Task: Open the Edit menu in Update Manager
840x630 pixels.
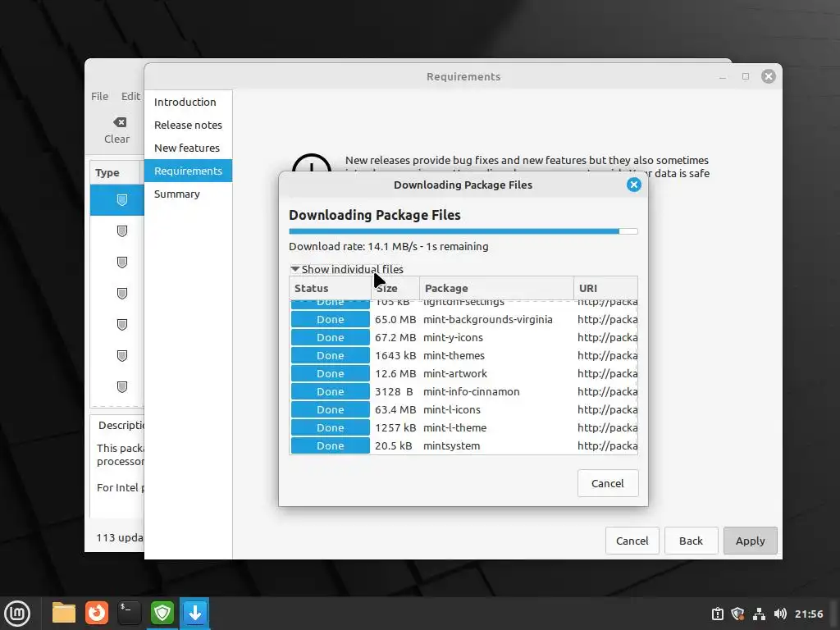Action: point(130,97)
